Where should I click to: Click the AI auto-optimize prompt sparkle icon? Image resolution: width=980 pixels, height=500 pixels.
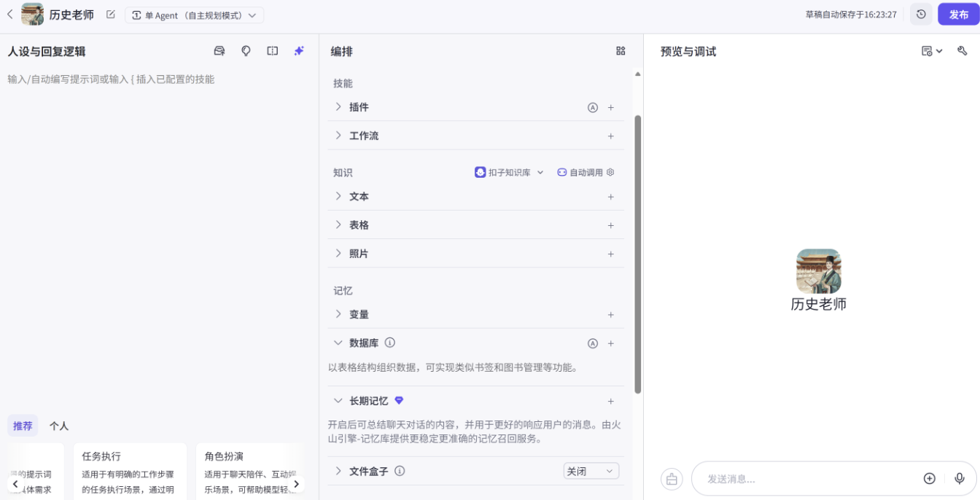[299, 51]
